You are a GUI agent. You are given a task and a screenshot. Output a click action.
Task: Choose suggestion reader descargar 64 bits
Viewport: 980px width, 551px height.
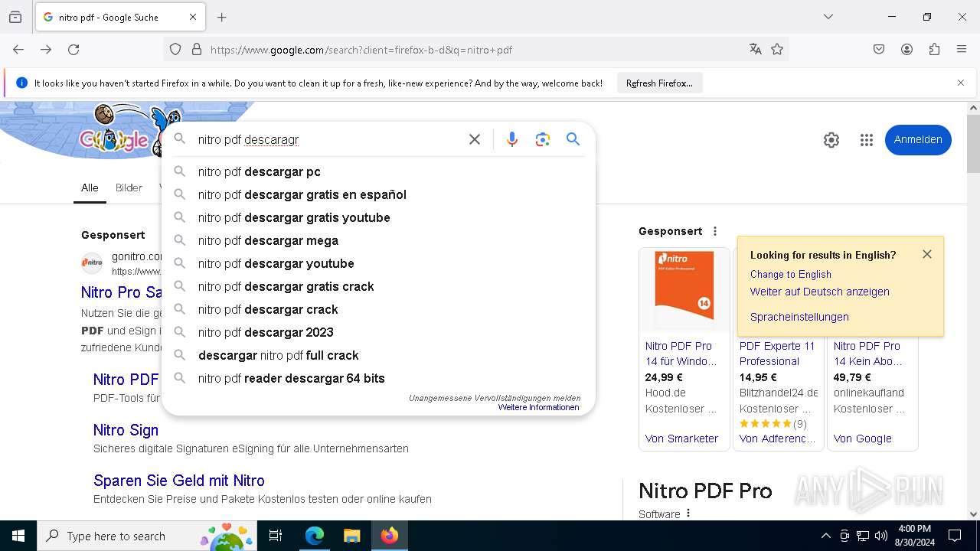[378, 378]
